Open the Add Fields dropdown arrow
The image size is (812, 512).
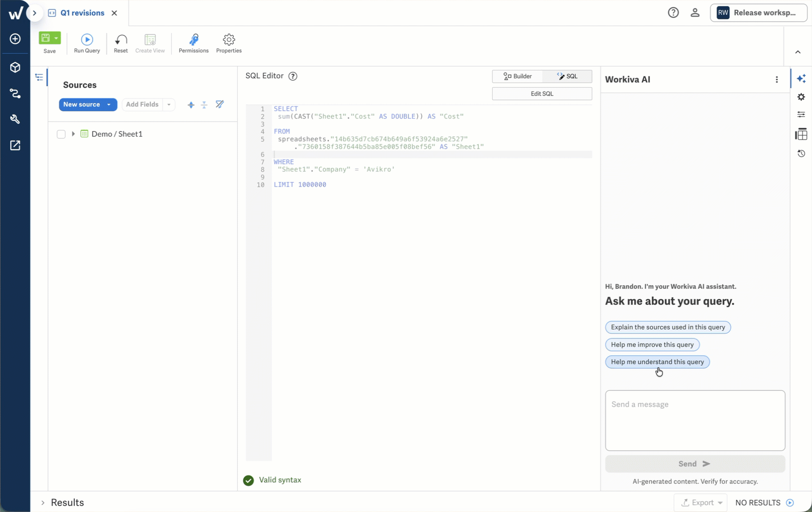(x=169, y=104)
